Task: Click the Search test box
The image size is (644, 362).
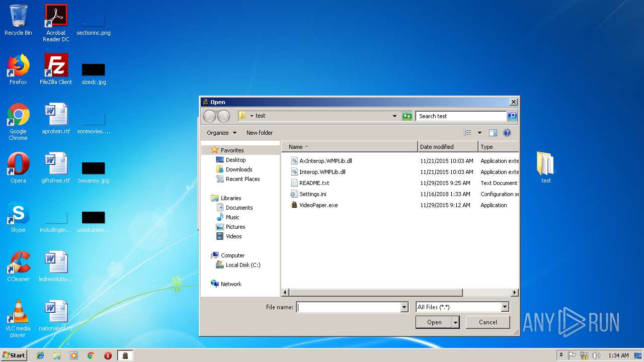Action: tap(461, 116)
